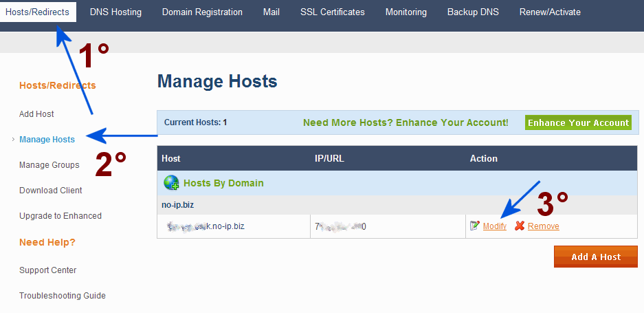Open Backup DNS tab
The image size is (644, 313).
tap(473, 12)
